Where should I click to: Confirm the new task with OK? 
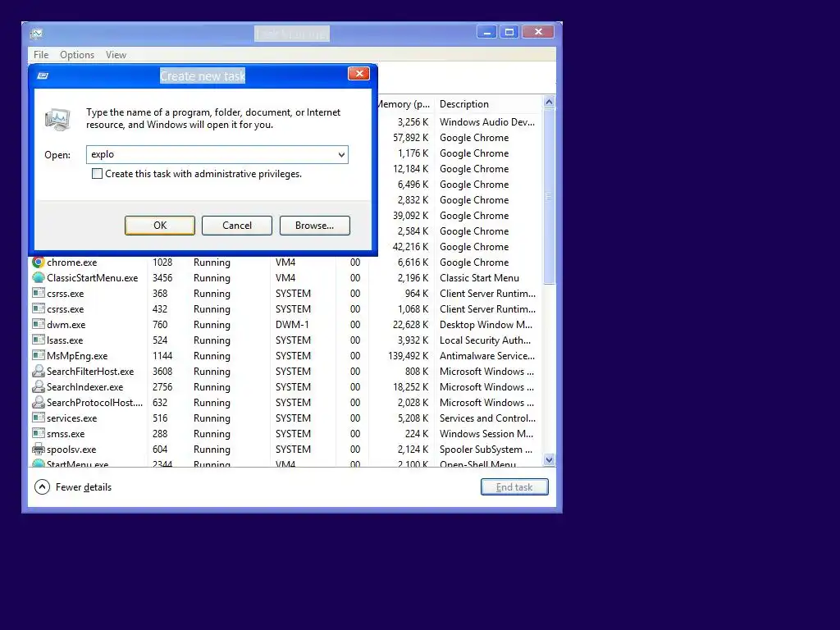(x=160, y=226)
